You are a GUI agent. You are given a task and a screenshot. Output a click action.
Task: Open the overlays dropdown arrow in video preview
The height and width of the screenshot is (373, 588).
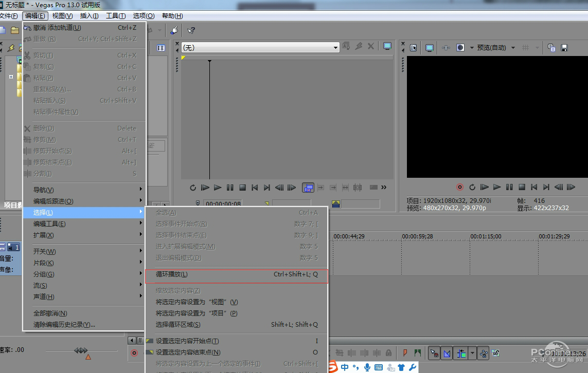coord(472,48)
